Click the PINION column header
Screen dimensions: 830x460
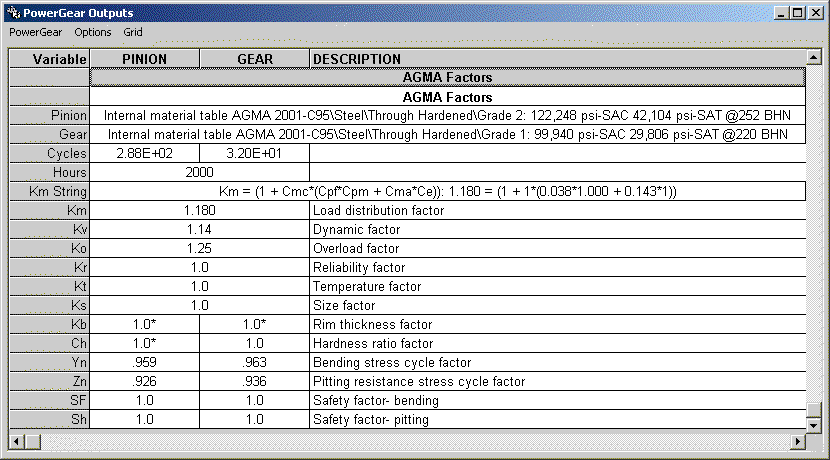[x=145, y=59]
